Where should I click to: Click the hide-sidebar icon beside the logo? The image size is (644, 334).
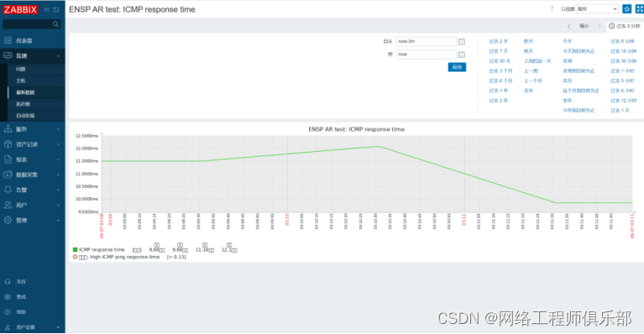tap(56, 9)
